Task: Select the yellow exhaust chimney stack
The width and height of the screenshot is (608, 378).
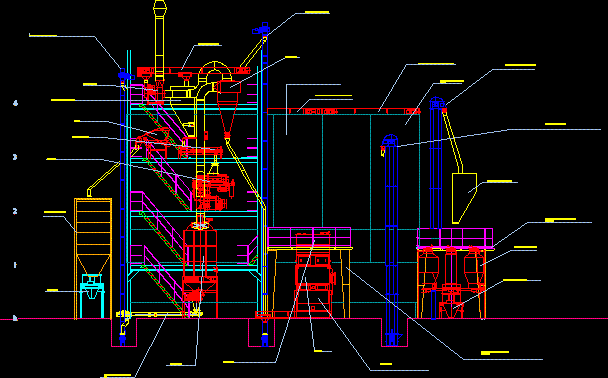Action: (159, 40)
